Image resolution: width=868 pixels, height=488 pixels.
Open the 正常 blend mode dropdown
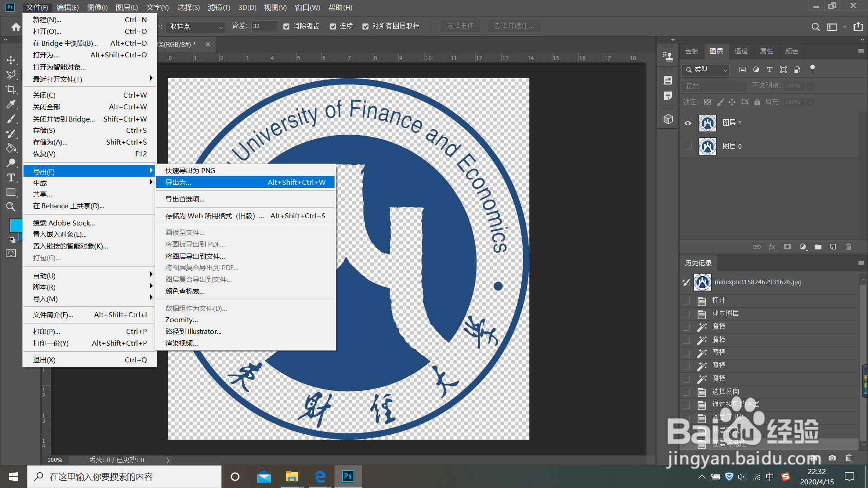click(715, 86)
